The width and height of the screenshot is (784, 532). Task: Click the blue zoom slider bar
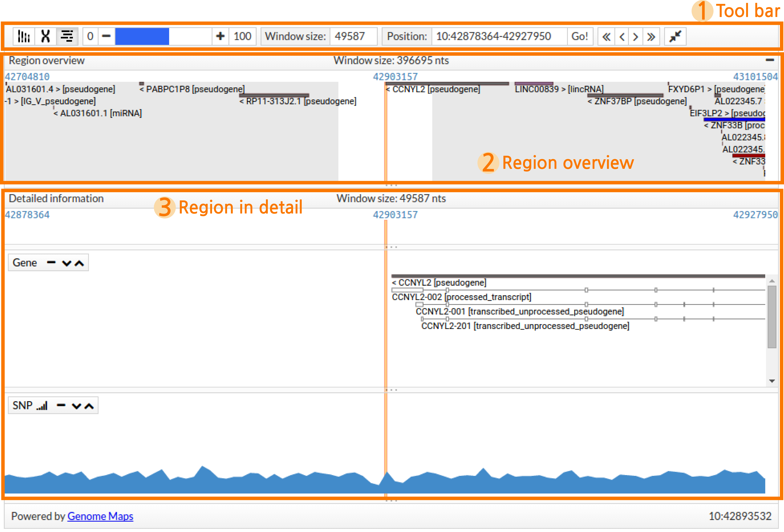coord(142,36)
